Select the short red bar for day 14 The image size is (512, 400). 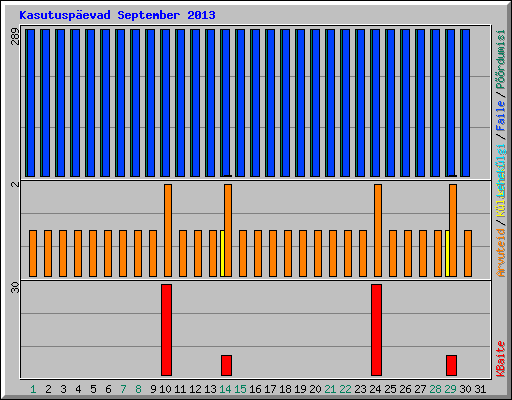tap(226, 365)
